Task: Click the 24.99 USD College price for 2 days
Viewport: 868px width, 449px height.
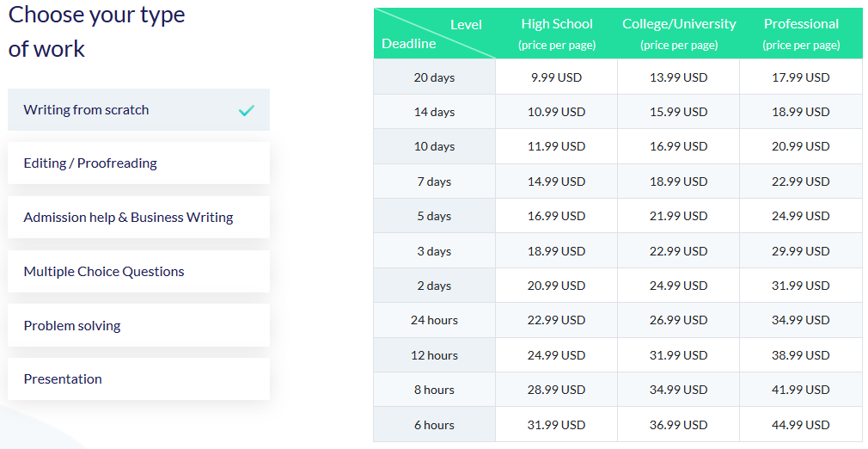Action: click(x=679, y=286)
